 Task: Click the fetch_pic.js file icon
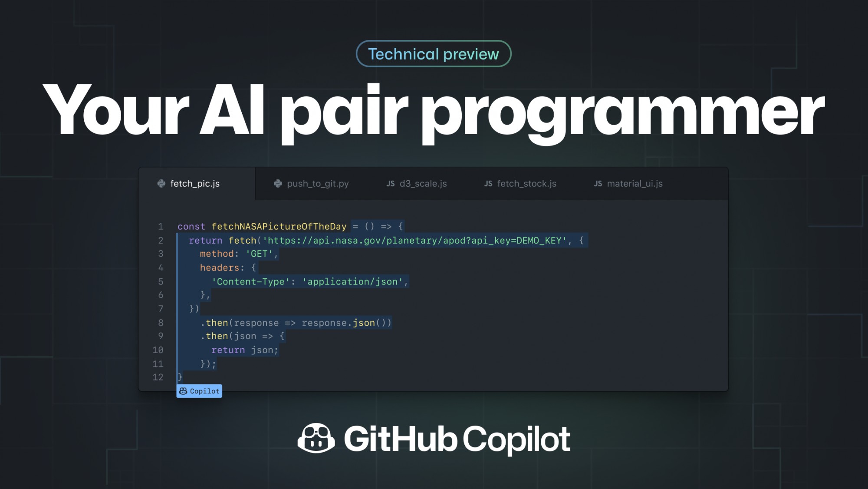pyautogui.click(x=161, y=183)
